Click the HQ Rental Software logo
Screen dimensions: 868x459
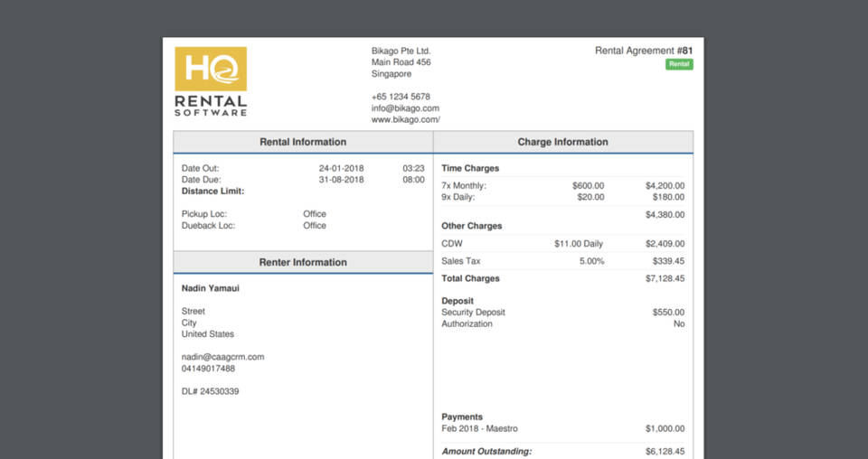pos(211,81)
